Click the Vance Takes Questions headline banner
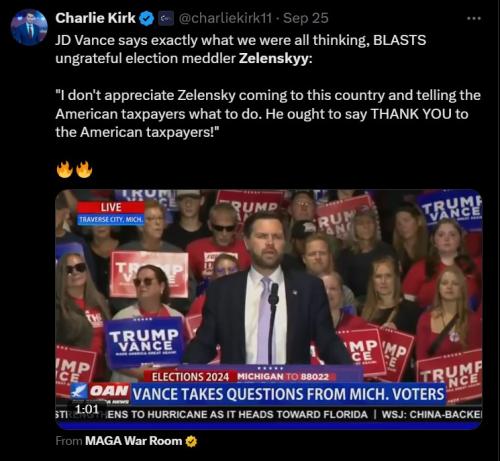This screenshot has height=461, width=500. (x=288, y=394)
